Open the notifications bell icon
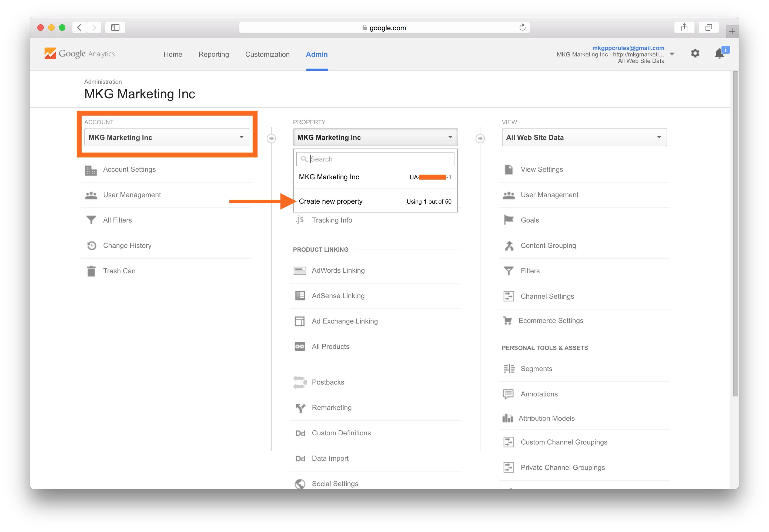Image resolution: width=769 pixels, height=532 pixels. coord(720,54)
